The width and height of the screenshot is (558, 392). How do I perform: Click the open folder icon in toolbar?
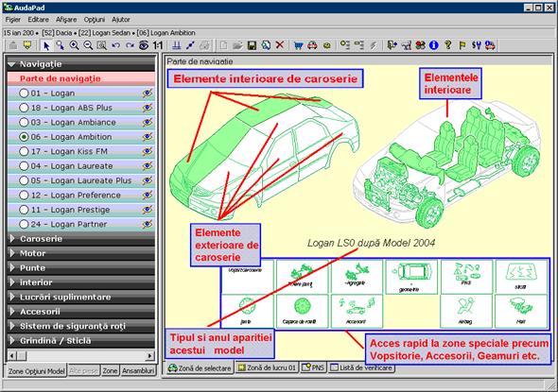(237, 45)
